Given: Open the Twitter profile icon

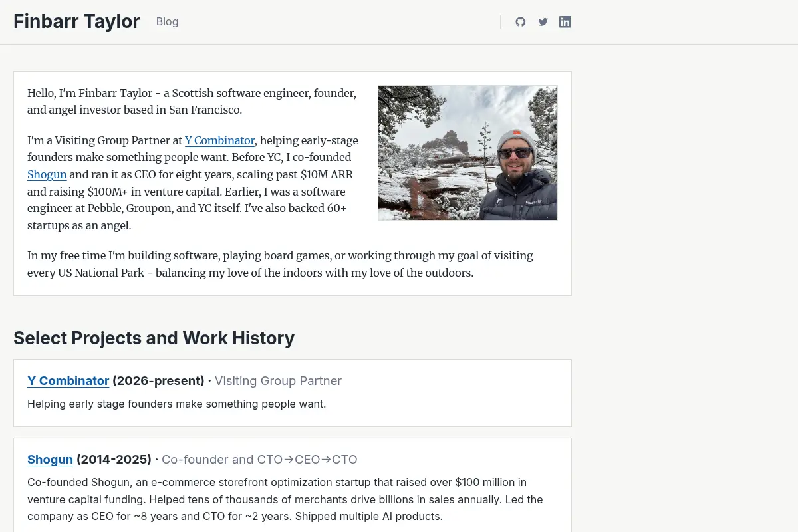Looking at the screenshot, I should click(543, 22).
